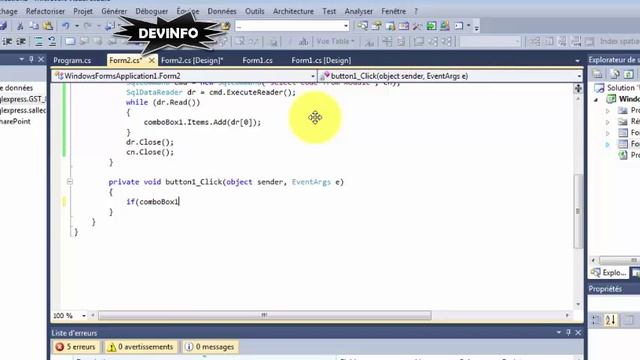
Task: Open the ? help menu
Action: click(416, 11)
